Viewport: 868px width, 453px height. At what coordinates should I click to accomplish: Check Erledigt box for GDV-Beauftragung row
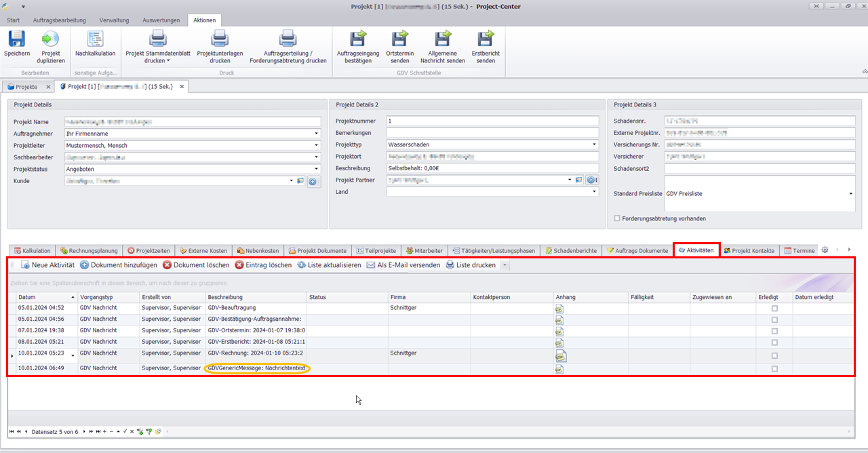tap(774, 308)
